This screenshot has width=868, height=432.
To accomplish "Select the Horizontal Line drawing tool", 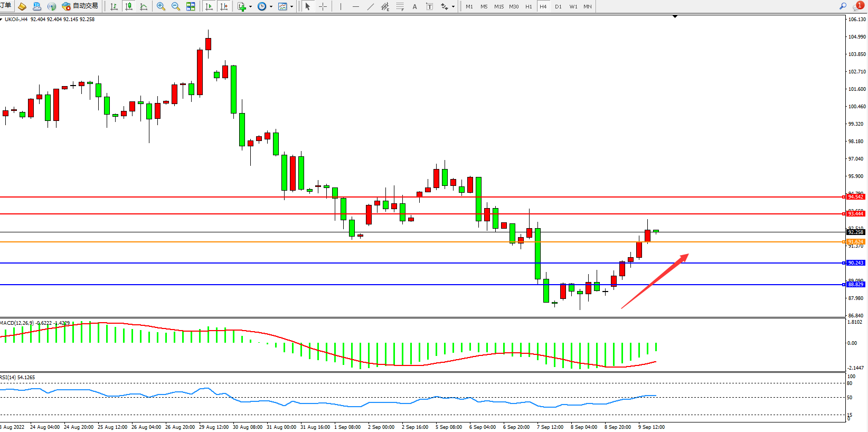I will tap(355, 6).
